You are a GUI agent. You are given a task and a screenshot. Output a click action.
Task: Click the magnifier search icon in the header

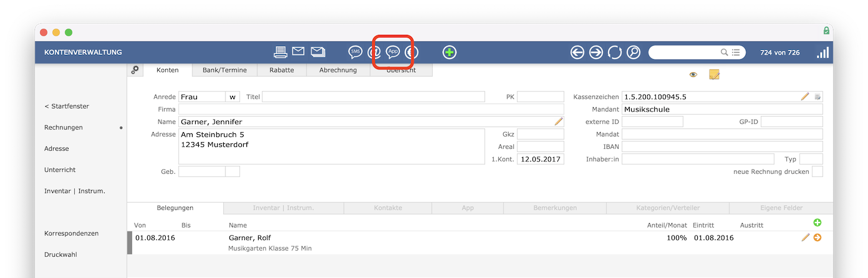tap(634, 52)
